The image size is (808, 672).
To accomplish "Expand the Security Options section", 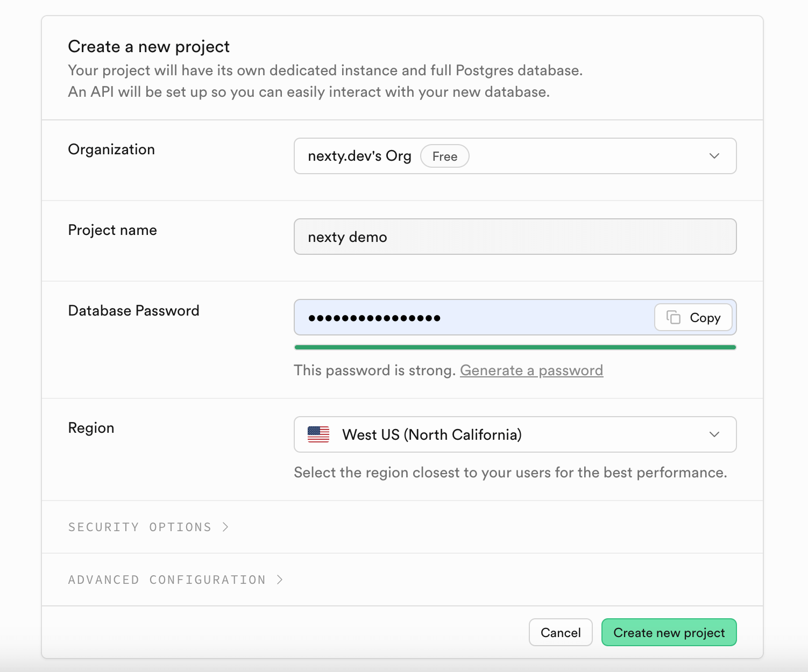I will point(140,527).
